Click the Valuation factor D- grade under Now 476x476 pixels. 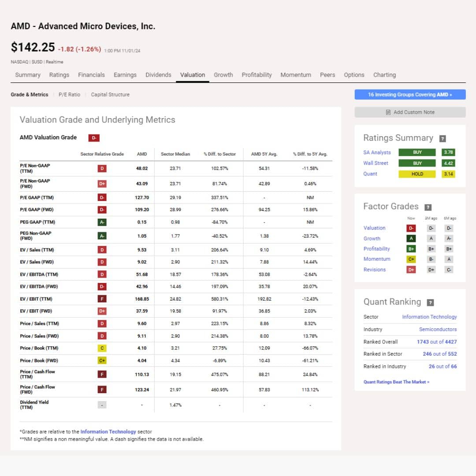click(x=411, y=228)
